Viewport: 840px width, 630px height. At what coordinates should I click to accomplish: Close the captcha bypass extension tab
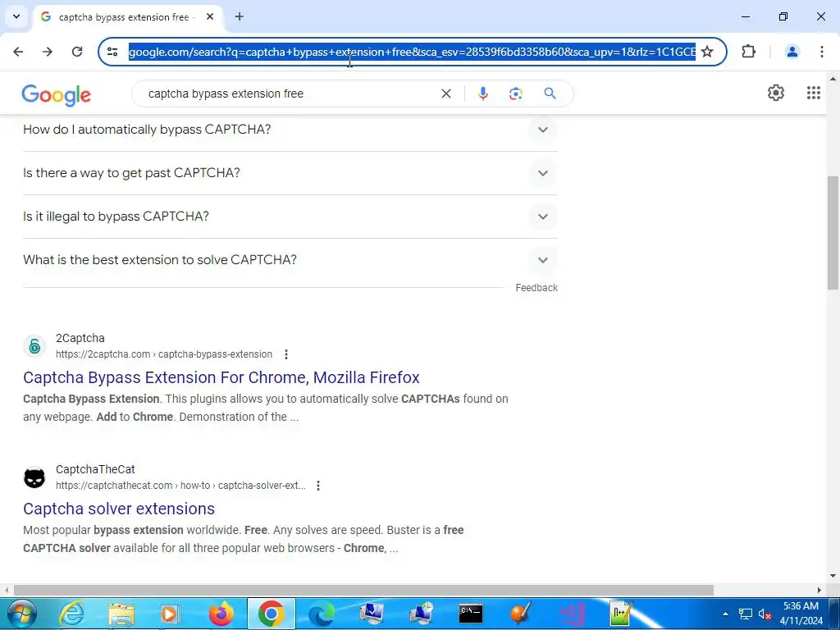pyautogui.click(x=210, y=16)
